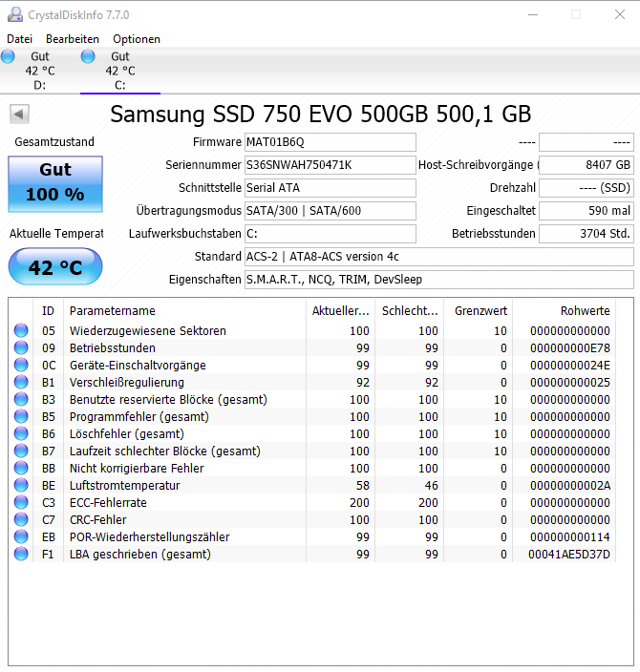The height and width of the screenshot is (672, 640).
Task: Click status orb for row 09 Betriebsstunden
Action: pos(21,347)
